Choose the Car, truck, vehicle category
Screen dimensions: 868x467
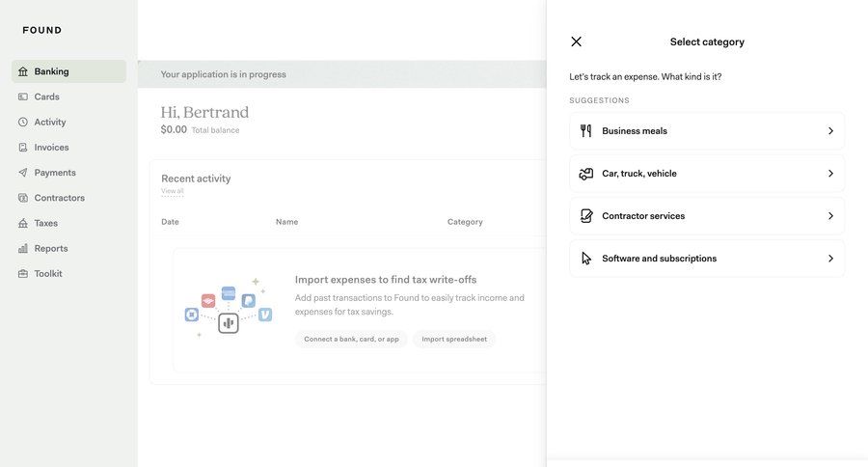tap(707, 174)
